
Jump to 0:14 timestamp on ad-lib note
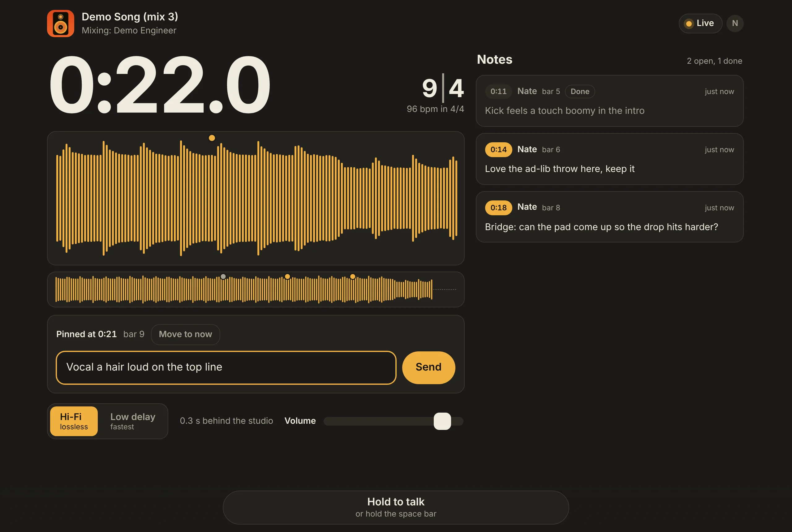click(498, 149)
